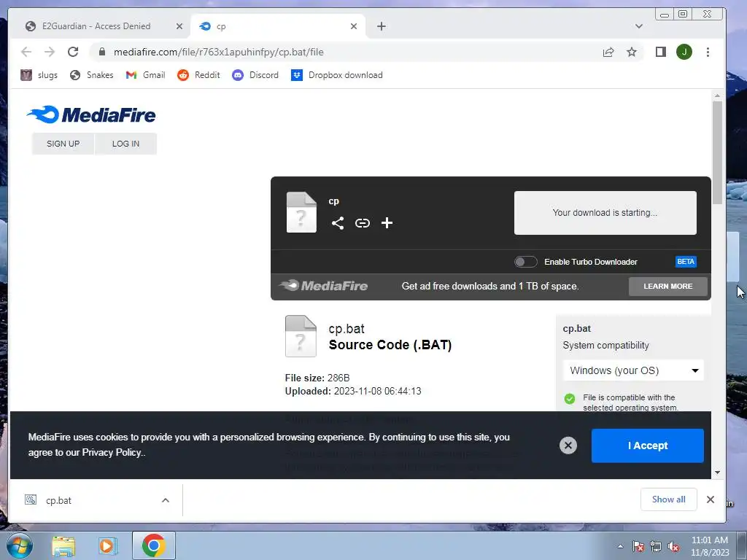Click taskbar clock 11:01 AM
747x560 pixels.
click(709, 540)
